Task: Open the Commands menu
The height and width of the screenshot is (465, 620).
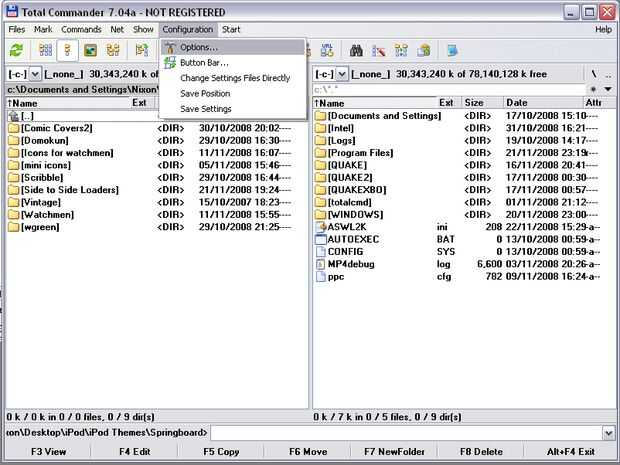Action: (81, 29)
